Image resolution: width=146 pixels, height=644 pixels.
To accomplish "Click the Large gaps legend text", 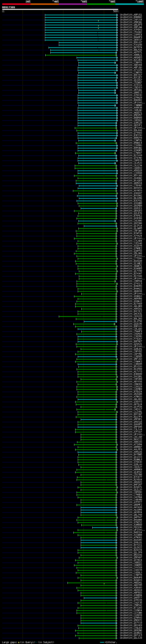I will 28,642.
